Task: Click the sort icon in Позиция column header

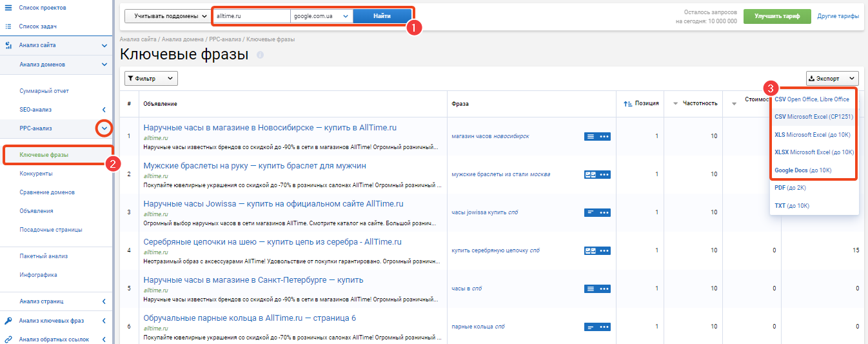Action: coord(627,103)
